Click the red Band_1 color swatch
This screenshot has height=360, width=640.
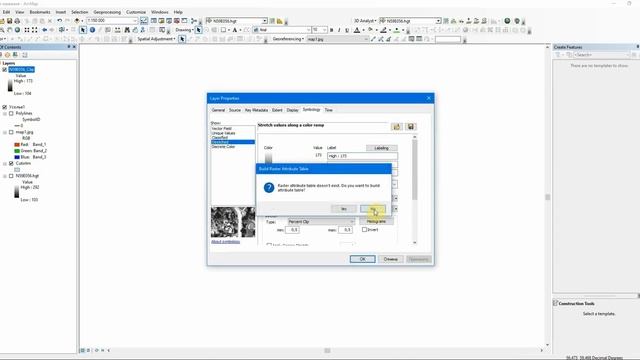click(17, 144)
